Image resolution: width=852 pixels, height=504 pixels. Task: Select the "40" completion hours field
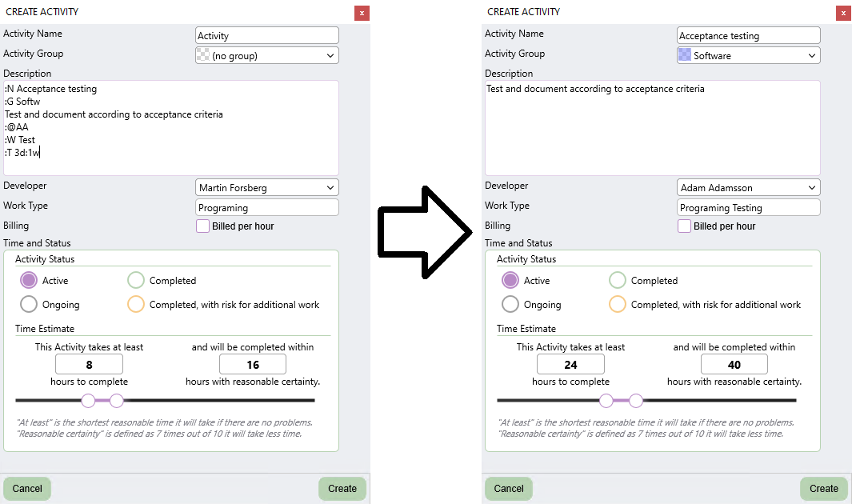(x=734, y=363)
